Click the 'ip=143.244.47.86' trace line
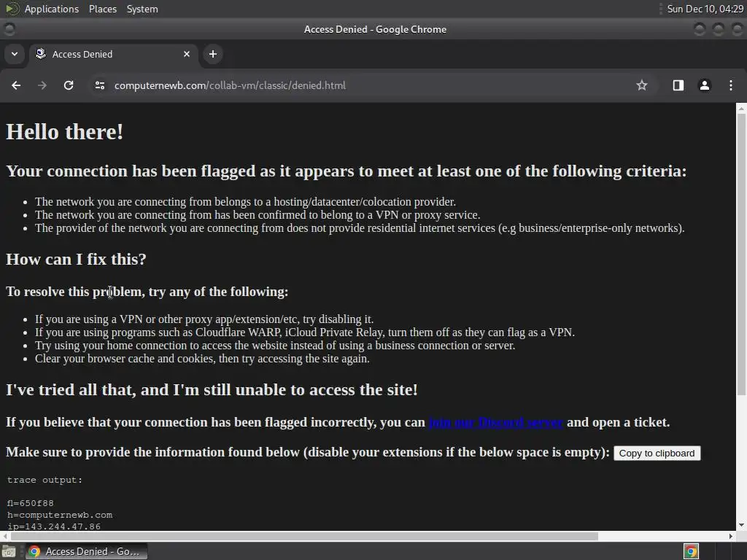This screenshot has height=560, width=747. 54,526
